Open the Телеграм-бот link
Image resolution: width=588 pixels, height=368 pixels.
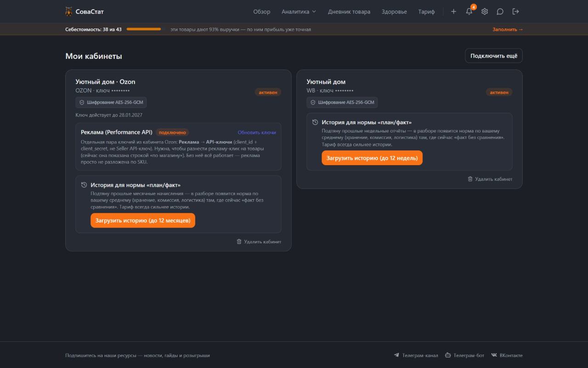pyautogui.click(x=465, y=355)
